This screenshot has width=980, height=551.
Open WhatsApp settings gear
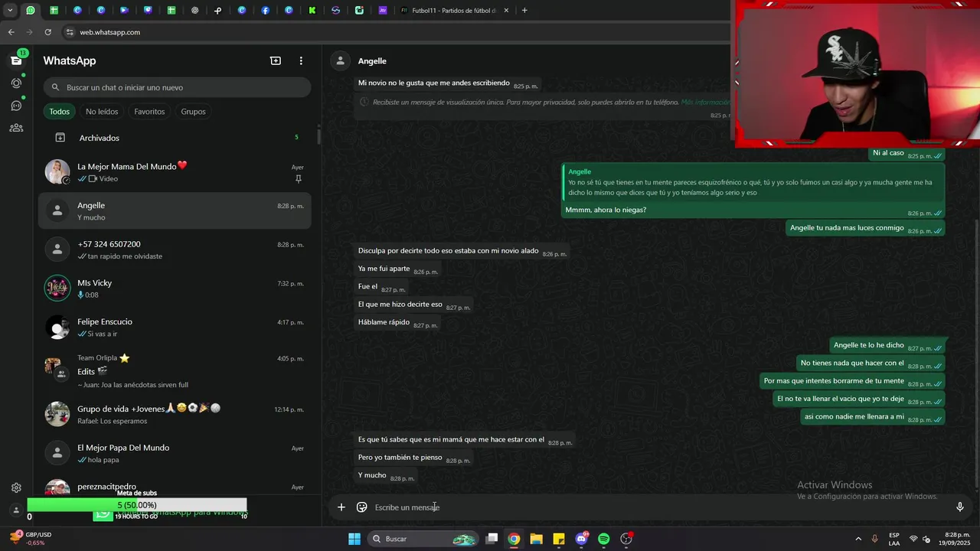click(16, 487)
